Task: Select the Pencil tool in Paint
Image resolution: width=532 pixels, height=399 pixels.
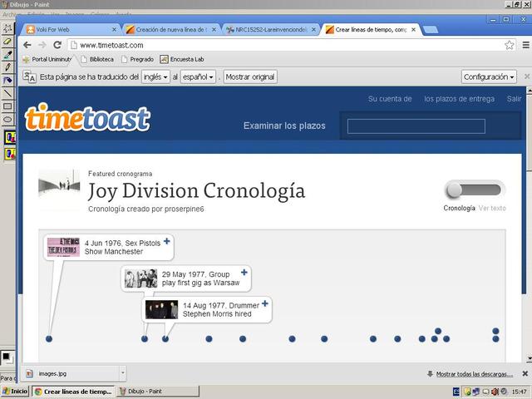Action: pos(7,67)
